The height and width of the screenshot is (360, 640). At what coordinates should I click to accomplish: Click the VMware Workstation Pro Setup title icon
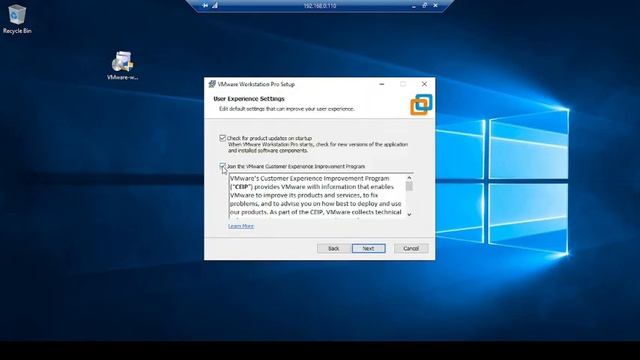[212, 84]
